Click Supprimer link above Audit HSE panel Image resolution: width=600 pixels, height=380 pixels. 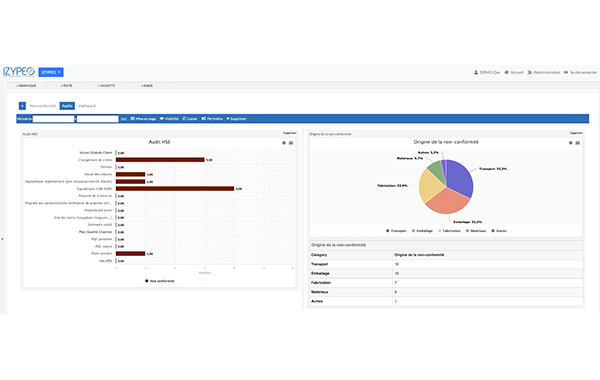290,133
